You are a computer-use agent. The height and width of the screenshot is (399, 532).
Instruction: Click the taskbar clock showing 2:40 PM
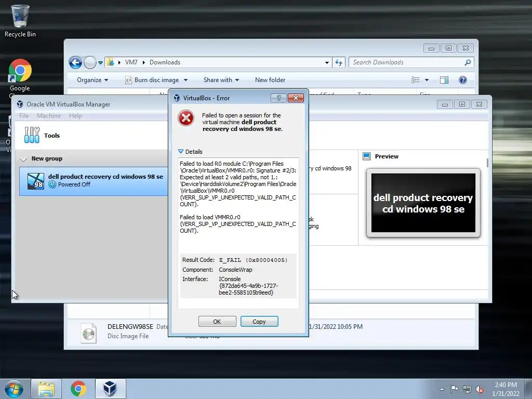506,389
